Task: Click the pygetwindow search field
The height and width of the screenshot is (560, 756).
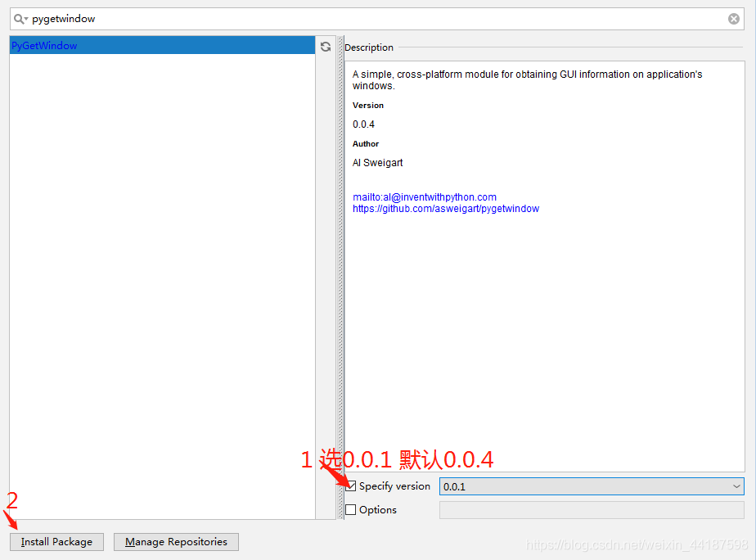Action: coord(377,19)
